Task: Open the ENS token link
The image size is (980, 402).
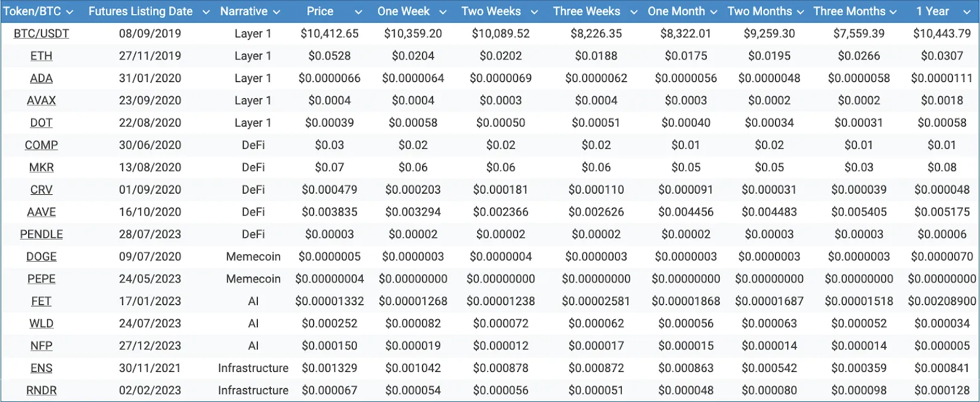Action: [x=41, y=368]
